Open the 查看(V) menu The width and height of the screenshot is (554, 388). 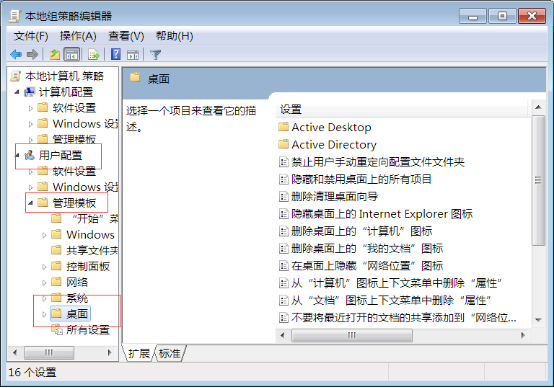click(x=126, y=36)
